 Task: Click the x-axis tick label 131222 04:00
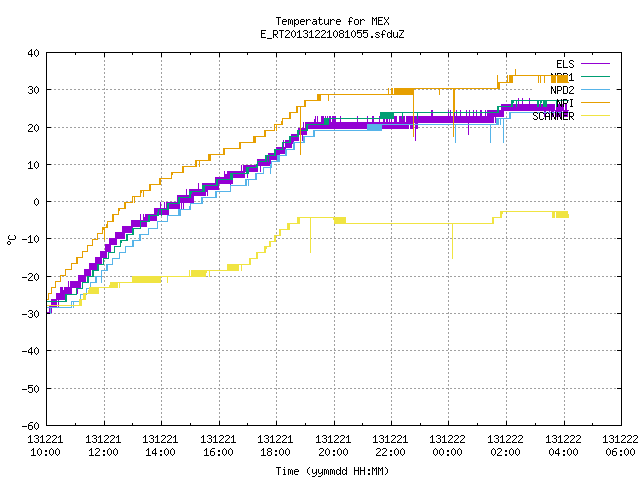564,446
